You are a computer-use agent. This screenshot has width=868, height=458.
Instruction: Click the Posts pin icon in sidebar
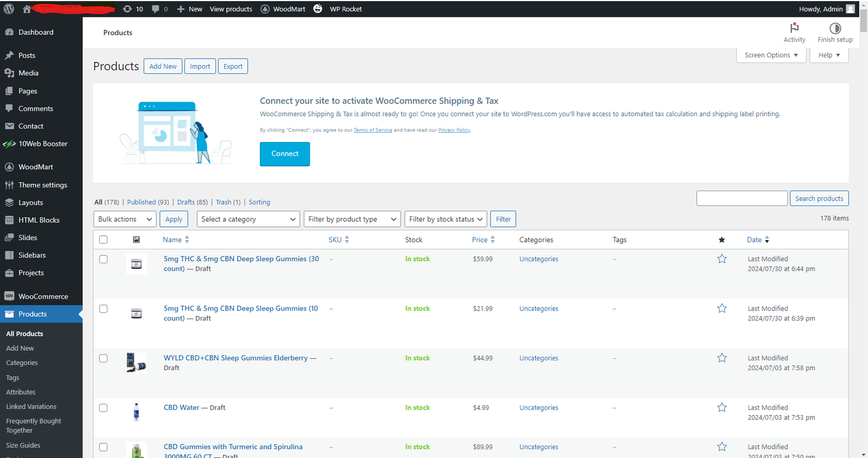coord(9,55)
